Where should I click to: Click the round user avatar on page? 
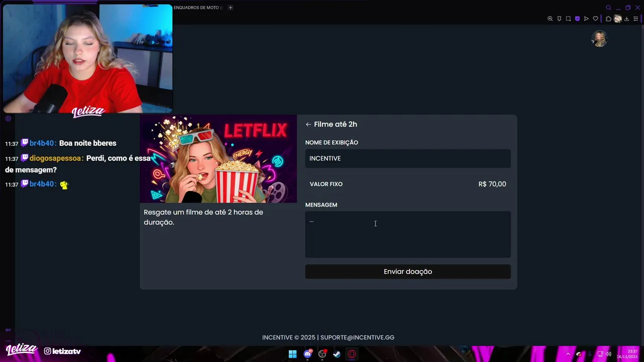[x=599, y=39]
